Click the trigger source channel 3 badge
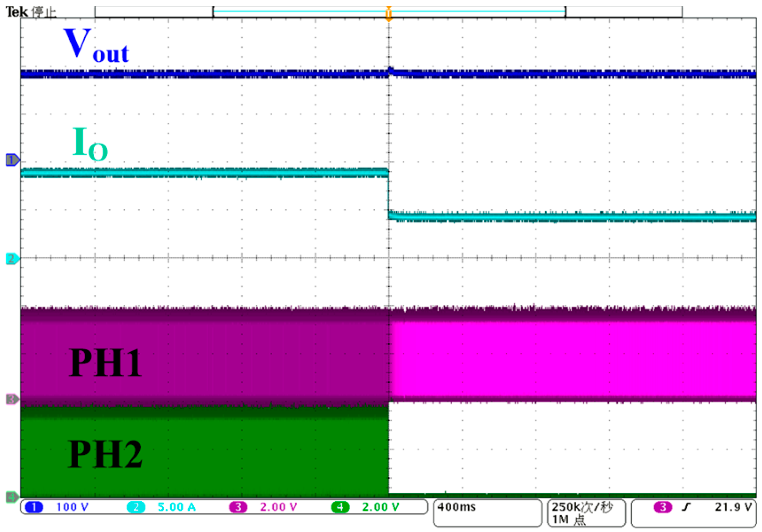 click(x=663, y=507)
